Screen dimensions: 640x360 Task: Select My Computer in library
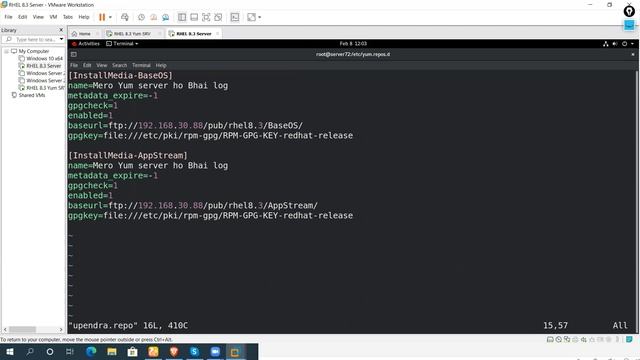tap(33, 51)
